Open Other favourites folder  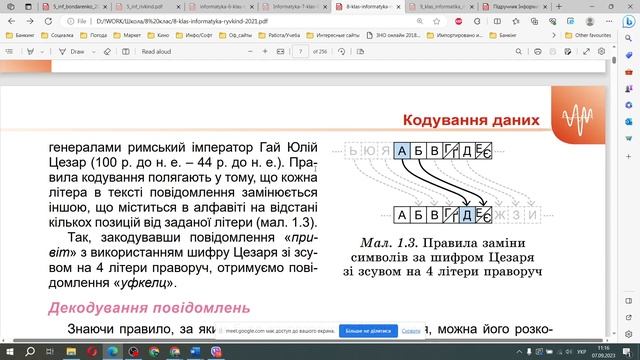588,36
